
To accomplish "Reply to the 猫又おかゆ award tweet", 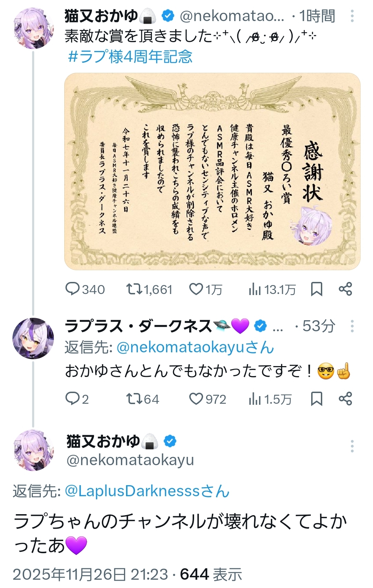I will tap(73, 289).
